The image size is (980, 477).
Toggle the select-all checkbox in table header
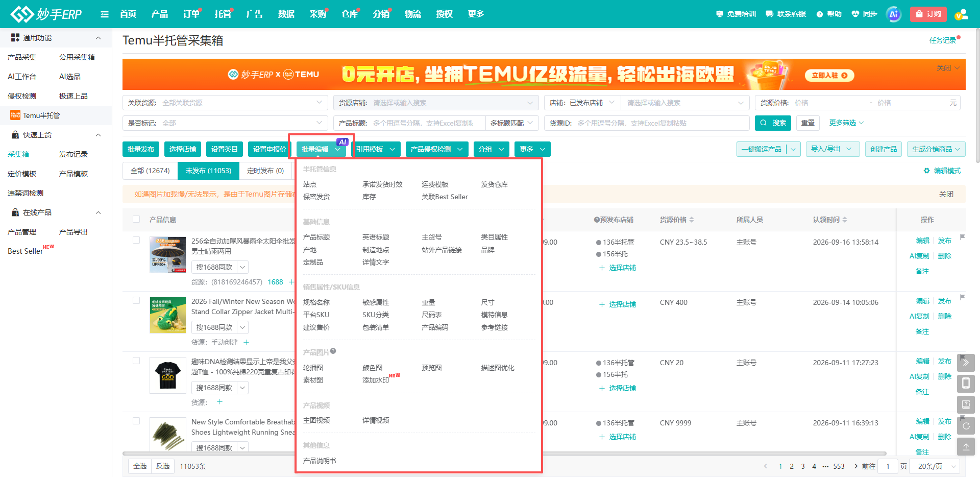pyautogui.click(x=136, y=219)
